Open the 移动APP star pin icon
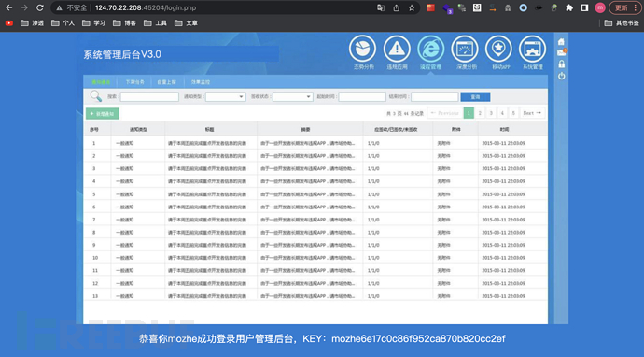Screen dimensions: 644x357 (498, 49)
